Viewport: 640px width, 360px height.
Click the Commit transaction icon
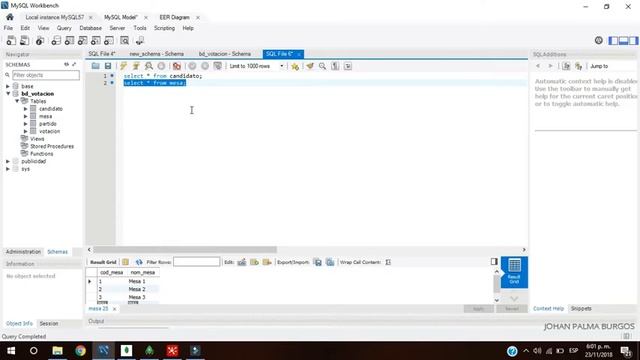(192, 66)
